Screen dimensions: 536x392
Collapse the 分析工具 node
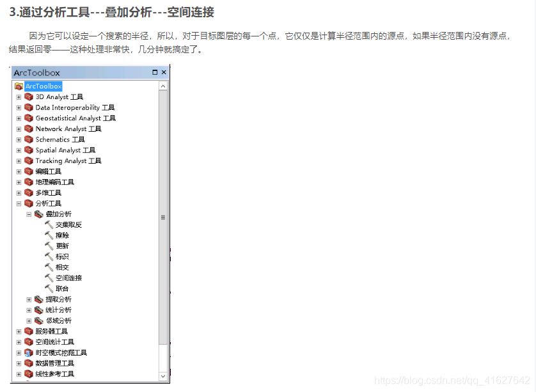pos(19,204)
